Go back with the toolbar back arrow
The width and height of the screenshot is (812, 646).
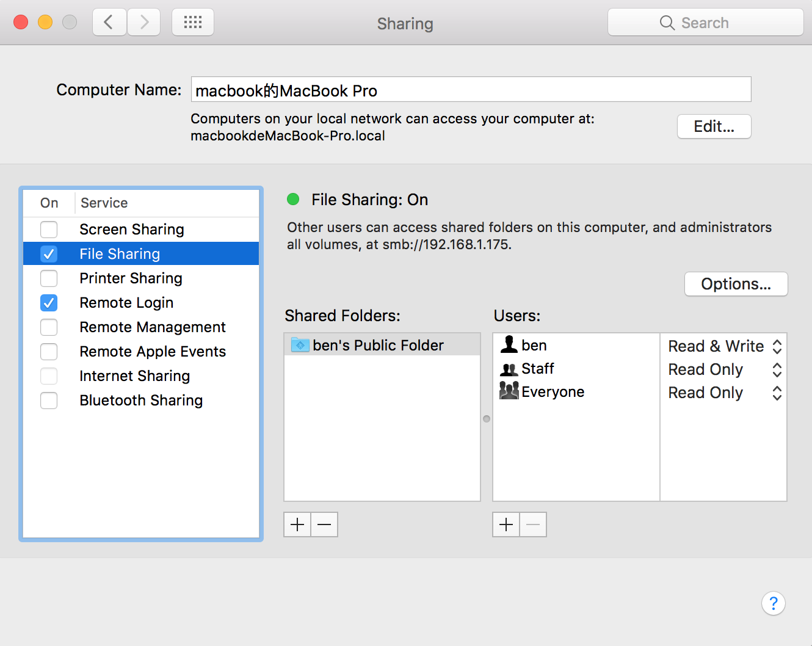tap(109, 23)
